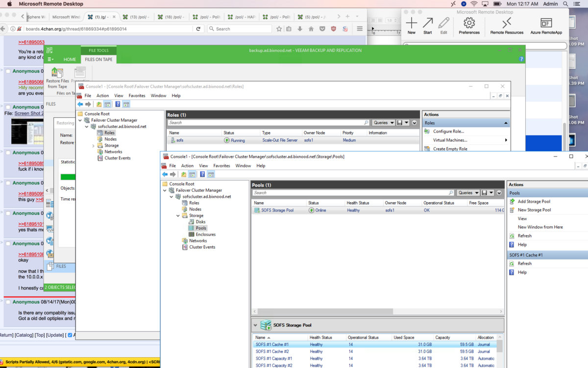Open Remote Resources in Remote Desktop window

click(x=507, y=23)
